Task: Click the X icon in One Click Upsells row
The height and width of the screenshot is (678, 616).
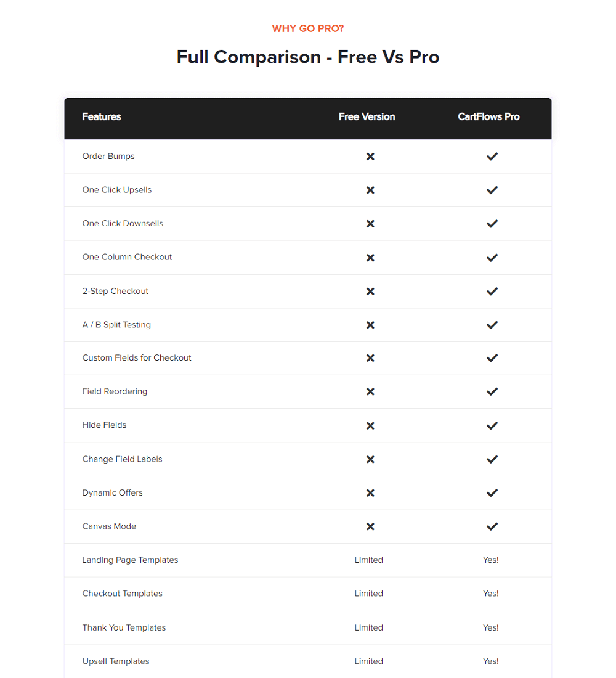Action: (x=370, y=190)
